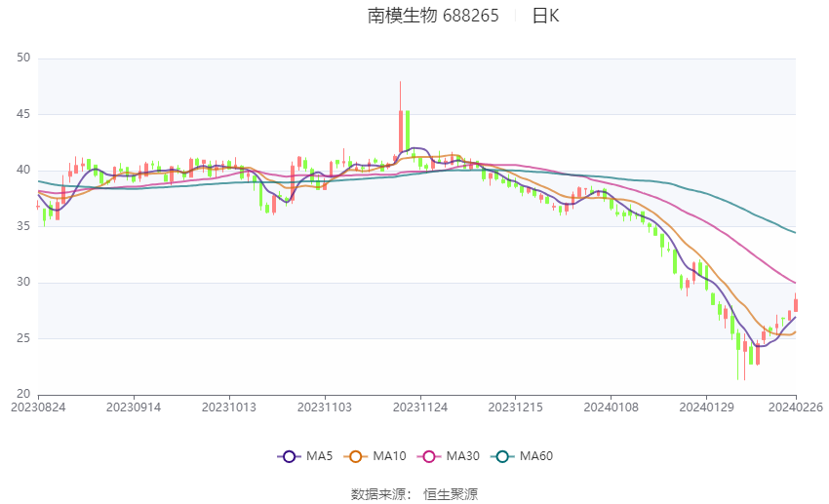Hide the MA30 line via label

click(462, 456)
